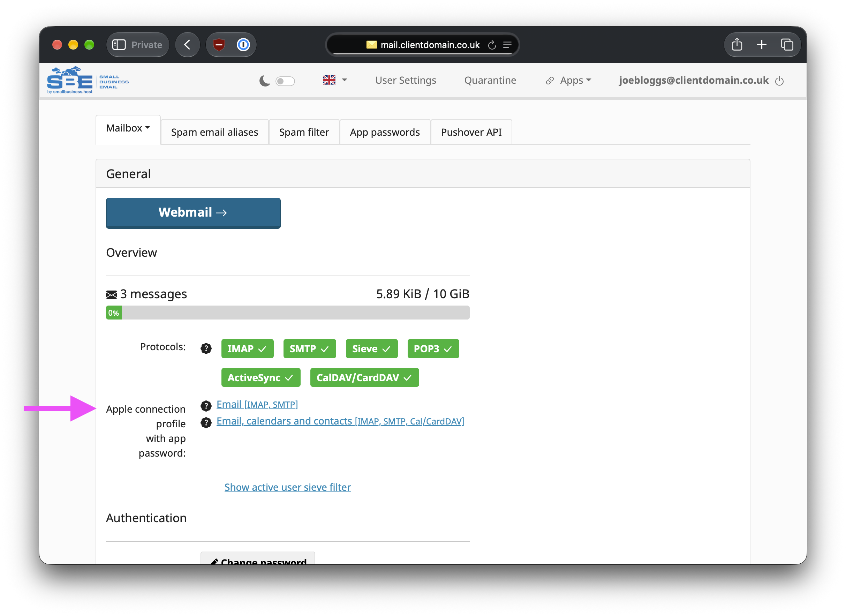Screen dimensions: 846x616
Task: Click the SBE Small Business Email logo
Action: (88, 80)
